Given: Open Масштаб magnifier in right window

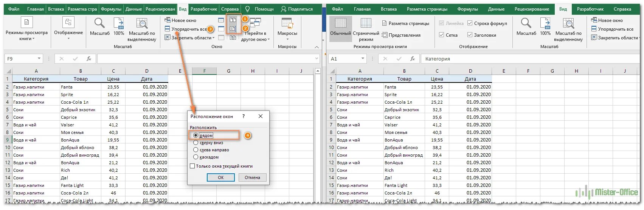Looking at the screenshot, I should (526, 27).
